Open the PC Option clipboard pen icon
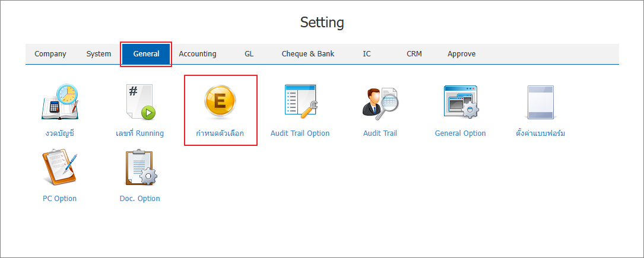This screenshot has width=644, height=258. click(x=59, y=167)
